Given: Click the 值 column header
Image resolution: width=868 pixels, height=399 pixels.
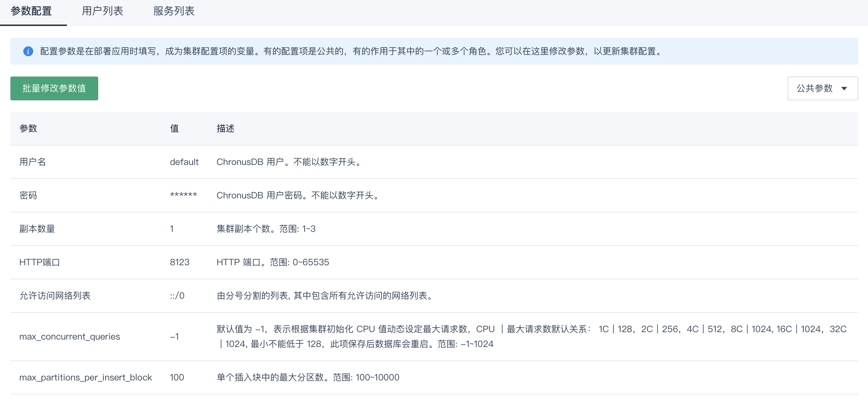Looking at the screenshot, I should 174,129.
